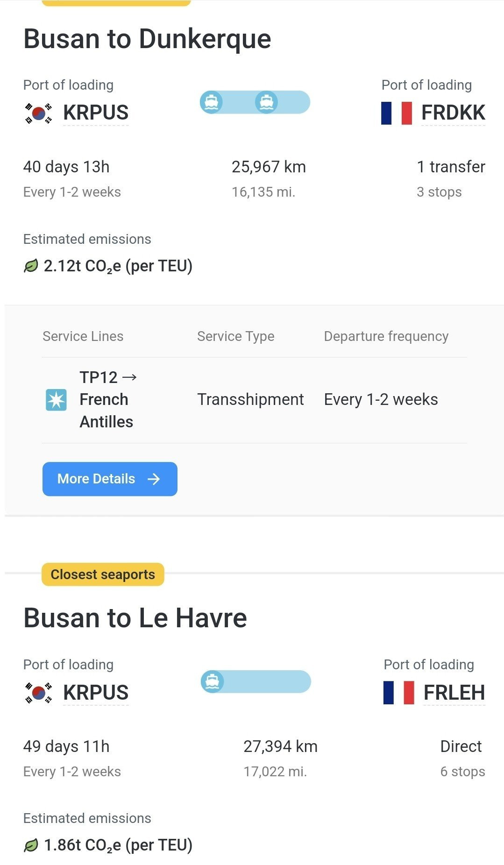
Task: Click the France flag beside FRDKK
Action: coord(397,113)
